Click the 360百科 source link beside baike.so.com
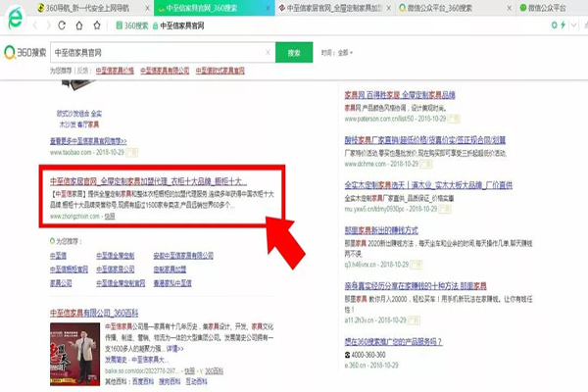 coord(214,371)
